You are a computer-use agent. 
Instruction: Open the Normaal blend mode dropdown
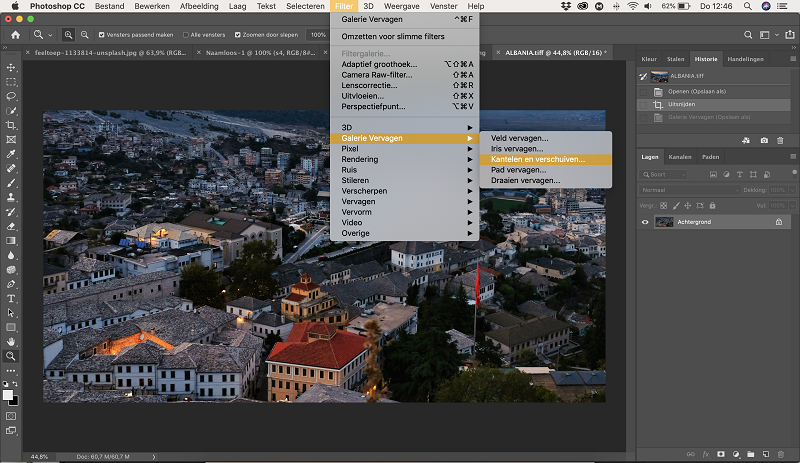point(689,190)
